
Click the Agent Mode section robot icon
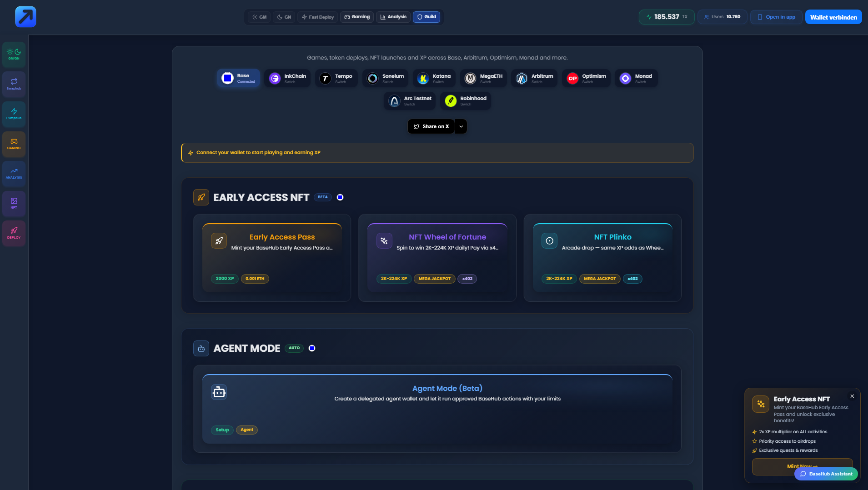(201, 349)
